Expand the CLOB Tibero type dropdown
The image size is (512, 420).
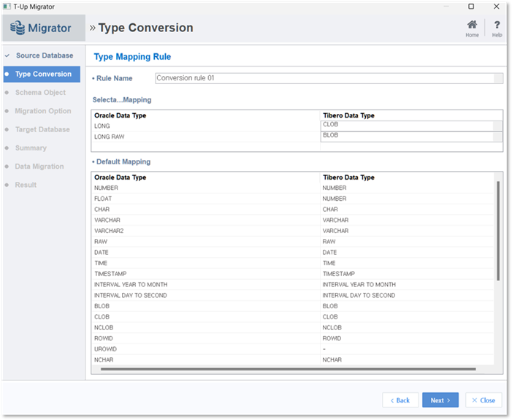coord(497,126)
